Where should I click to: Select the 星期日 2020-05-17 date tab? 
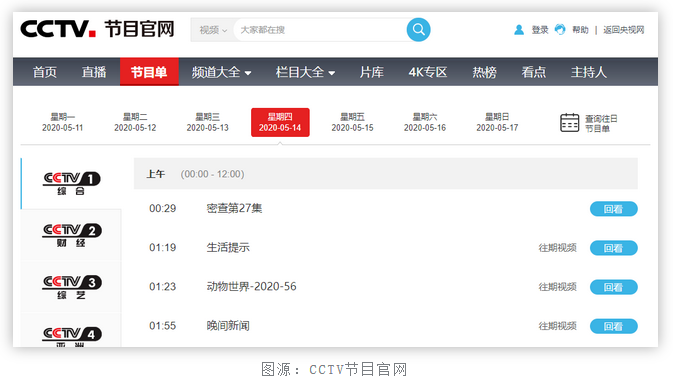[x=497, y=122]
